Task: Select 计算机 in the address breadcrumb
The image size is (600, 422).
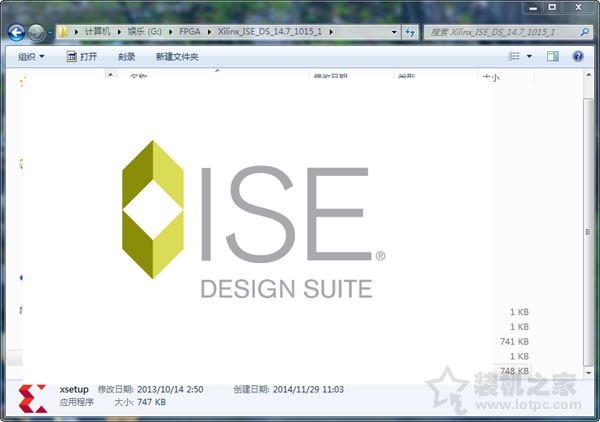Action: click(98, 32)
